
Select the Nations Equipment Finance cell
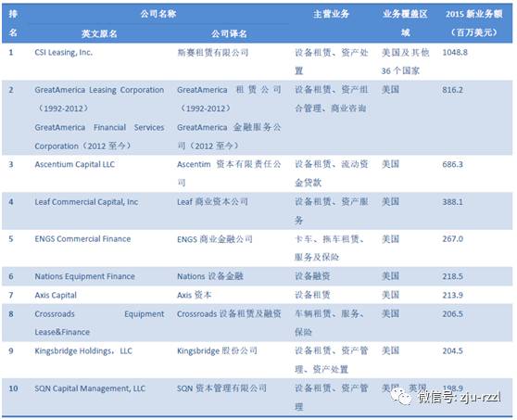click(x=84, y=276)
